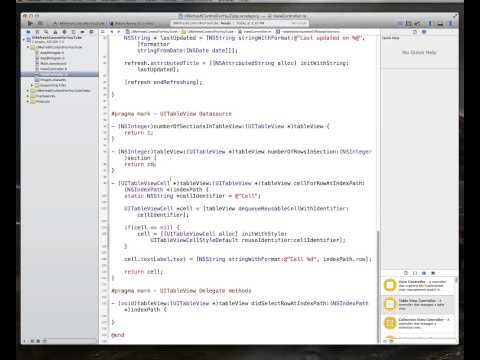Select the Collection View Controller library item
Screen dimensions: 480x360
[418, 323]
